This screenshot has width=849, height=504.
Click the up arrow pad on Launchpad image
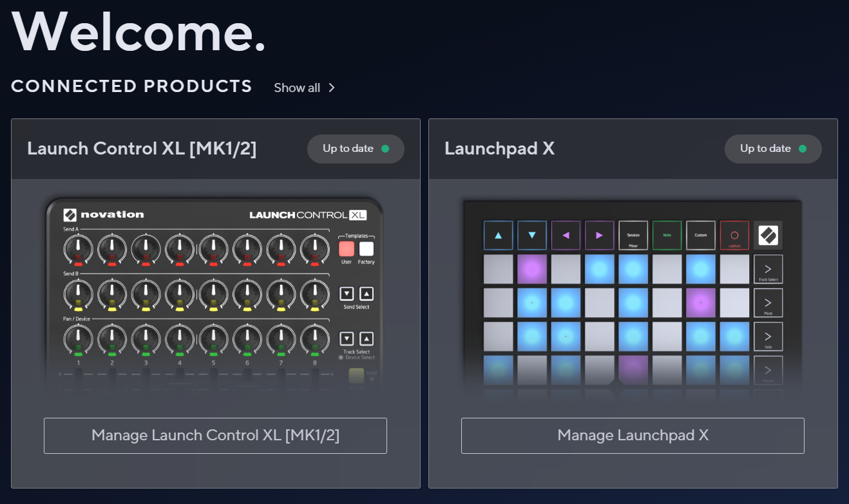(x=499, y=236)
